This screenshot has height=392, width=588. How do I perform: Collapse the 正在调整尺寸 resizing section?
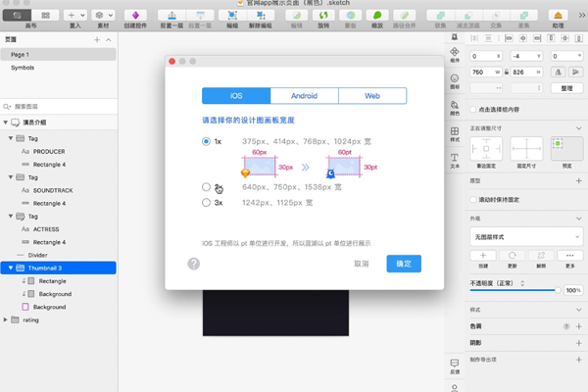point(578,128)
